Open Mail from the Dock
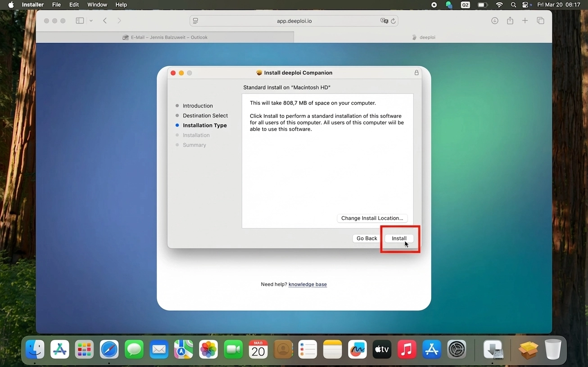 [159, 349]
